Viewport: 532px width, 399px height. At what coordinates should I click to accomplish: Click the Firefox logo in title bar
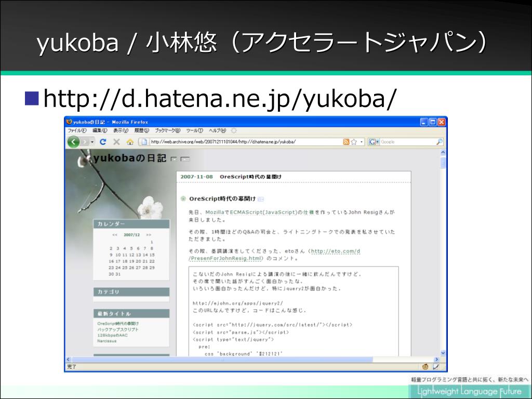69,122
